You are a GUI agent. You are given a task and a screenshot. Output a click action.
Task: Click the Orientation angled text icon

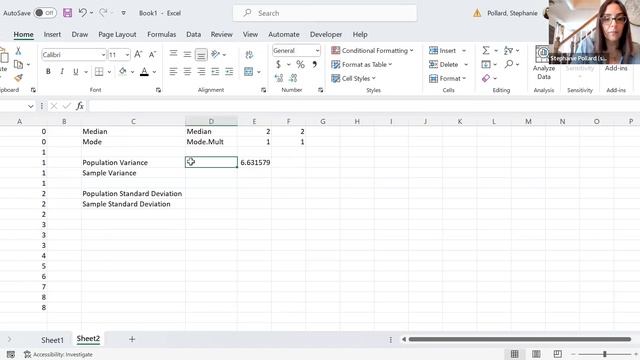[x=216, y=54]
